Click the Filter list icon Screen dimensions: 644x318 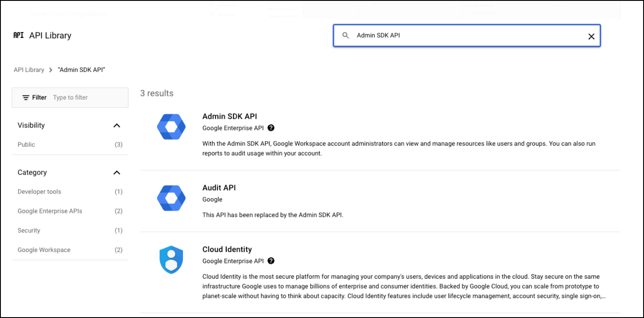click(x=26, y=98)
